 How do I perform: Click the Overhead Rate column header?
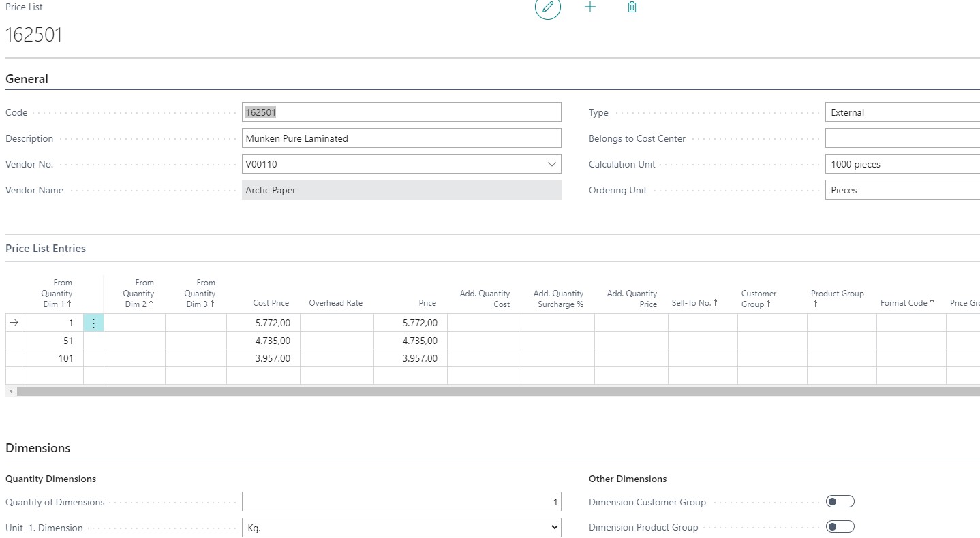[335, 303]
